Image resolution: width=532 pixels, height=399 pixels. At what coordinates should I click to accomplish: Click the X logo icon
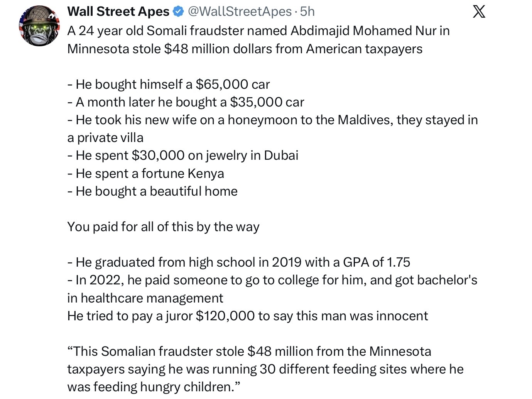[479, 12]
